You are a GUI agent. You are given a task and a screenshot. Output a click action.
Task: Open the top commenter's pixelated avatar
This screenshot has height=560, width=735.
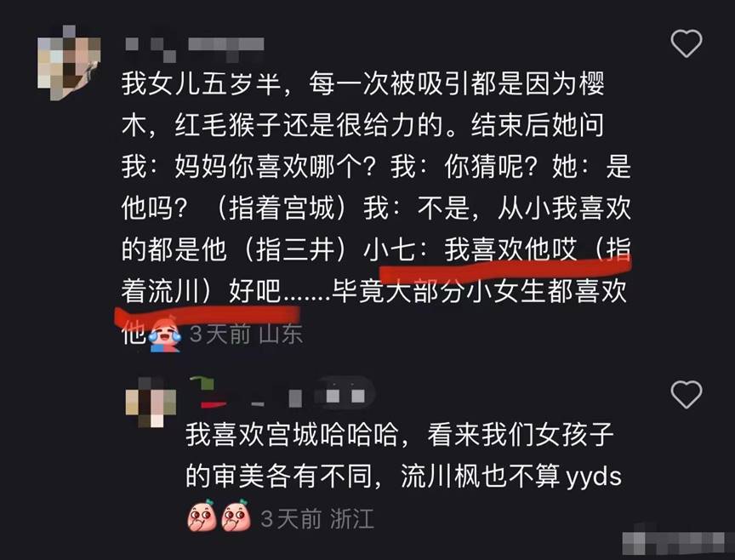pos(69,62)
